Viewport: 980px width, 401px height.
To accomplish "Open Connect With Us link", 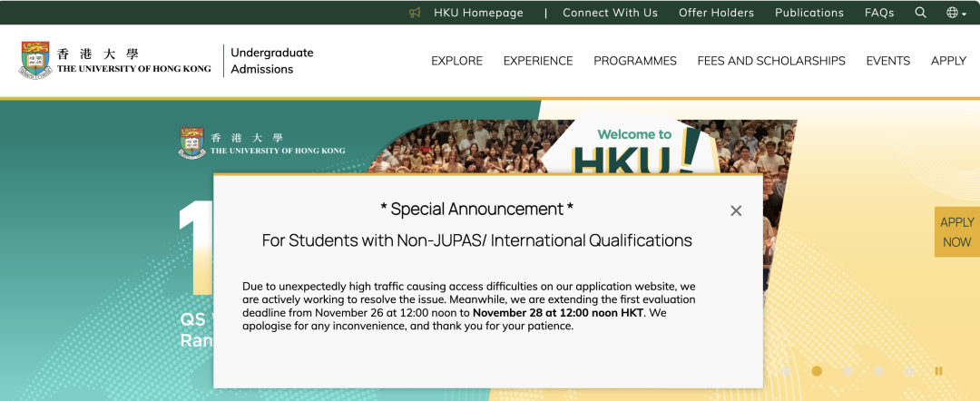I will pos(610,13).
